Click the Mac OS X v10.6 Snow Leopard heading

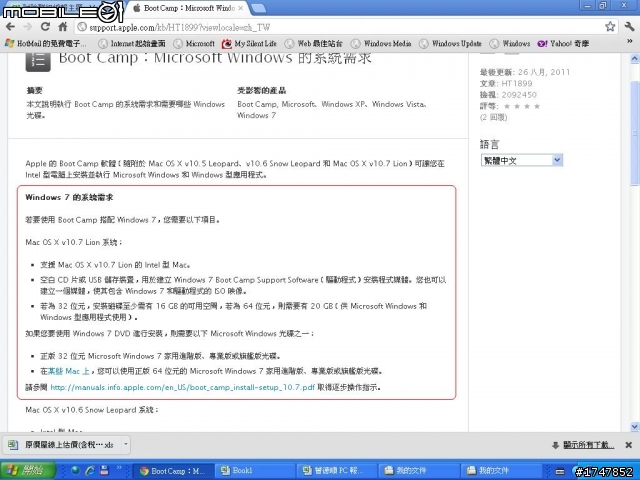pyautogui.click(x=91, y=409)
